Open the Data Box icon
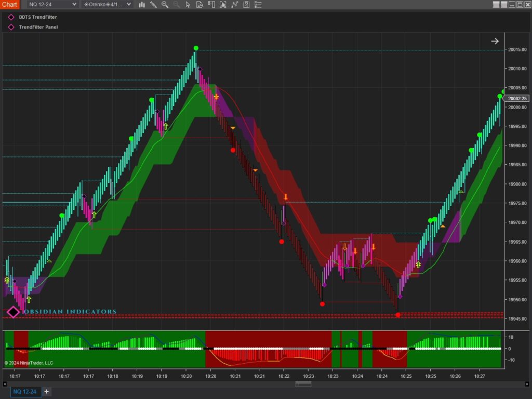 199,5
